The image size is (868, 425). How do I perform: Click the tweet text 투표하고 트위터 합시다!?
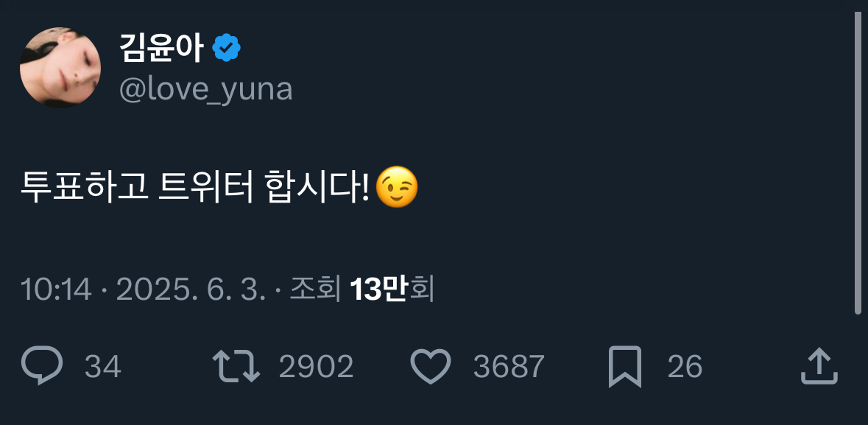[194, 189]
